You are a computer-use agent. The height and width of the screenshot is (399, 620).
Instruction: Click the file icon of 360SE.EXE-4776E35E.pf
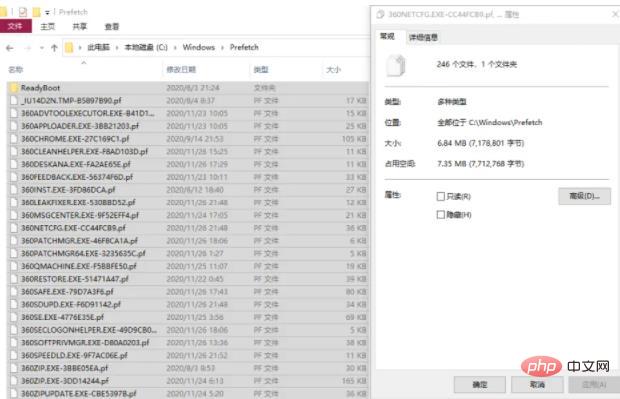14,317
